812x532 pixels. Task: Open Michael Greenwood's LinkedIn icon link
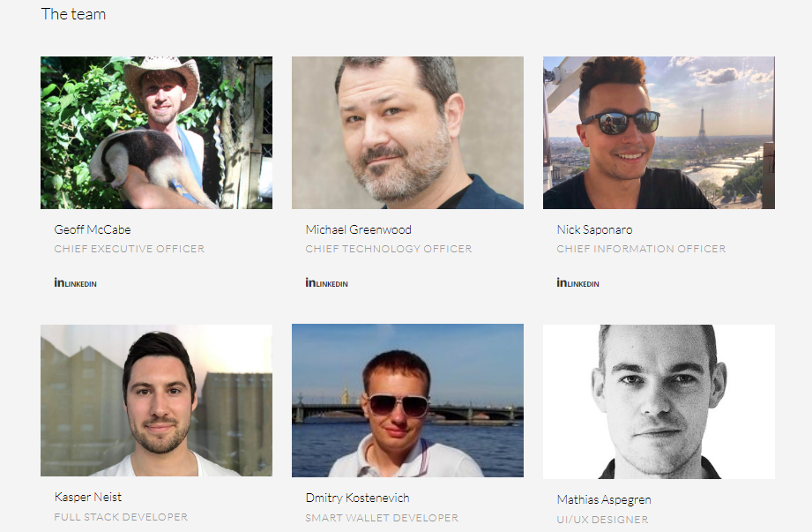(326, 283)
